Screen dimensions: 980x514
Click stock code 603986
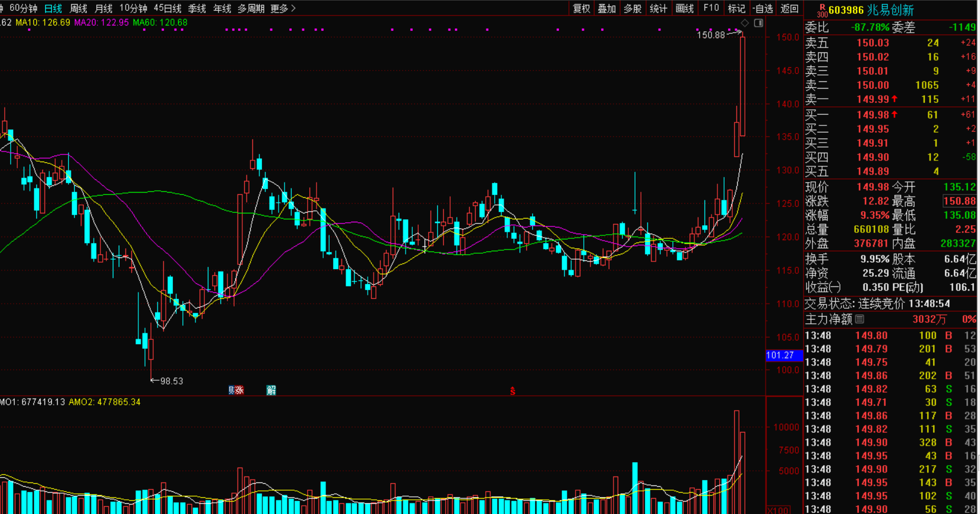point(846,10)
